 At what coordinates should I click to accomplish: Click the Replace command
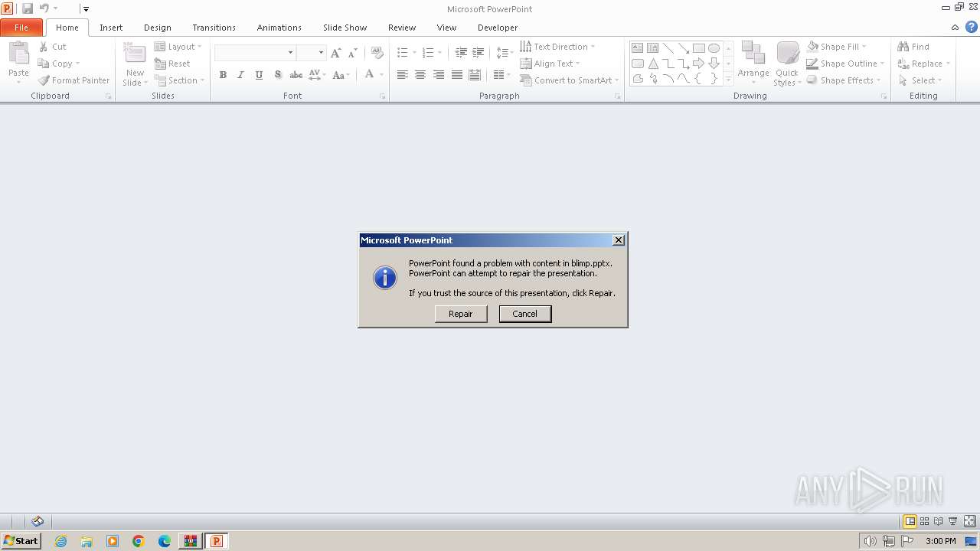coord(923,64)
